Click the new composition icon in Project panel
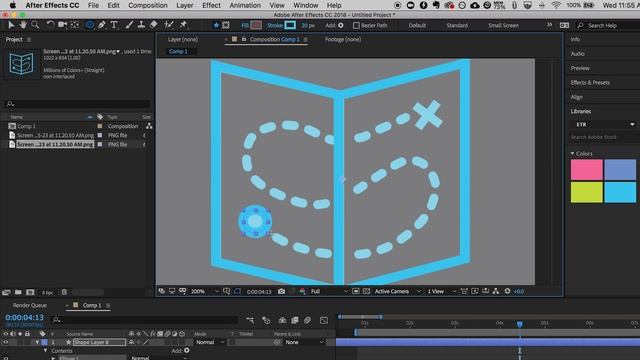640x360 pixels. pos(30,292)
